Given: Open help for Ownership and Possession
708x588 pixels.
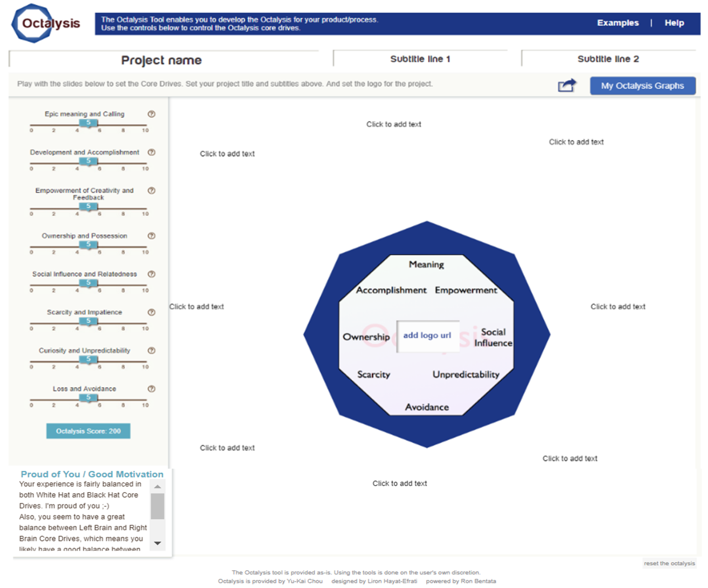Looking at the screenshot, I should tap(151, 236).
